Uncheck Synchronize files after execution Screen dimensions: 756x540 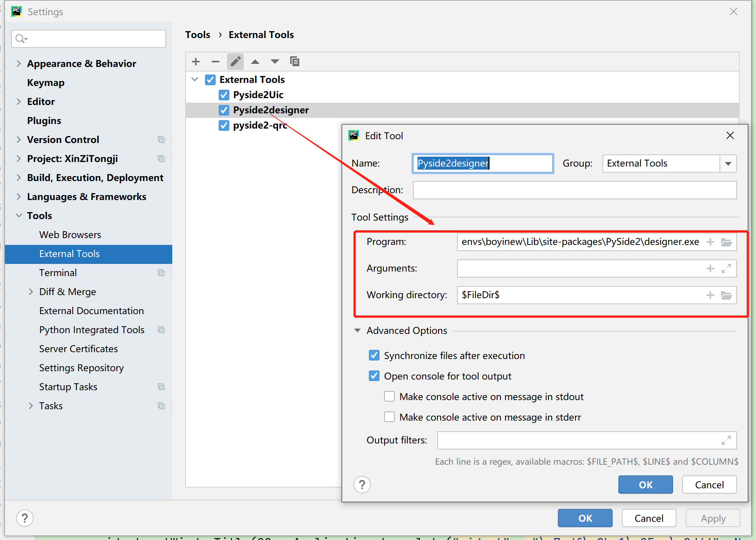coord(374,356)
